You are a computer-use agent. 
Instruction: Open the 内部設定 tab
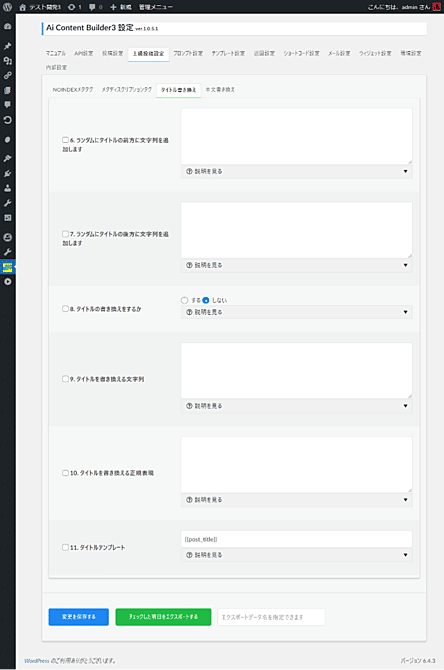click(x=56, y=68)
